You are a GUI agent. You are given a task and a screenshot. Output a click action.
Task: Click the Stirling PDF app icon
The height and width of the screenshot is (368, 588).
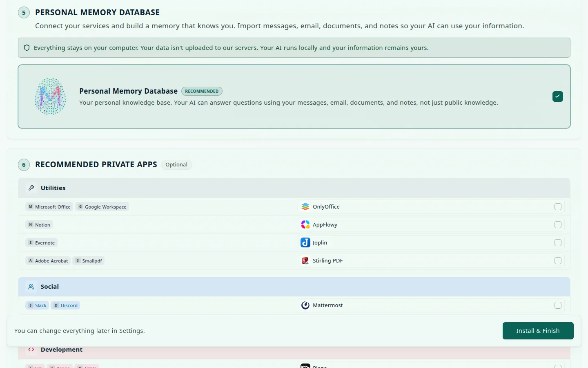click(x=305, y=261)
